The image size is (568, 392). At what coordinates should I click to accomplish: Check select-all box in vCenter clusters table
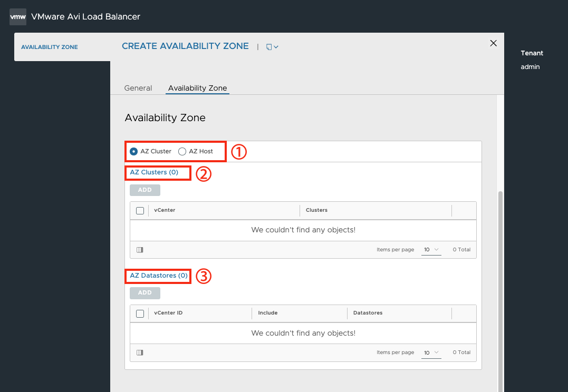tap(140, 211)
